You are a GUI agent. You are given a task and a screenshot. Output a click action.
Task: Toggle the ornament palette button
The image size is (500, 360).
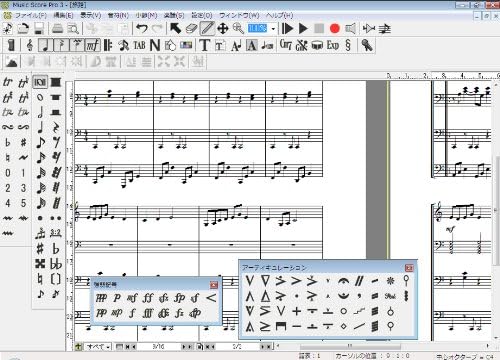[x=77, y=45]
